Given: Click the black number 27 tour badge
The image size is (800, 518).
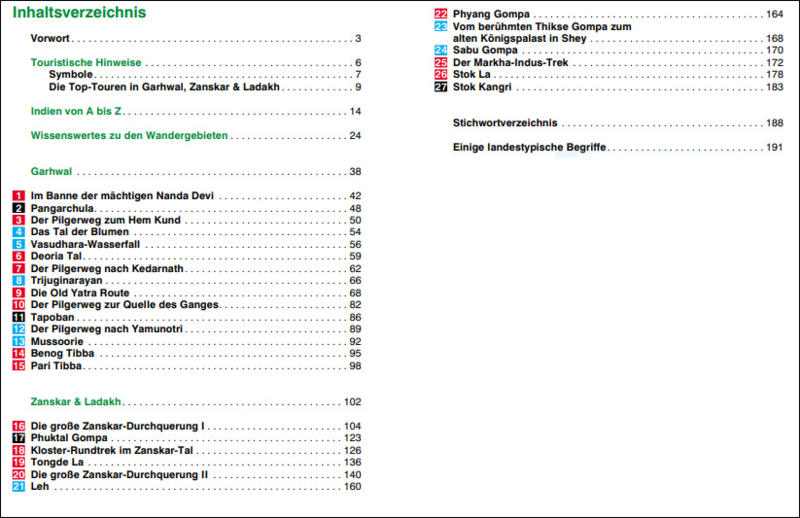Looking at the screenshot, I should pyautogui.click(x=441, y=87).
